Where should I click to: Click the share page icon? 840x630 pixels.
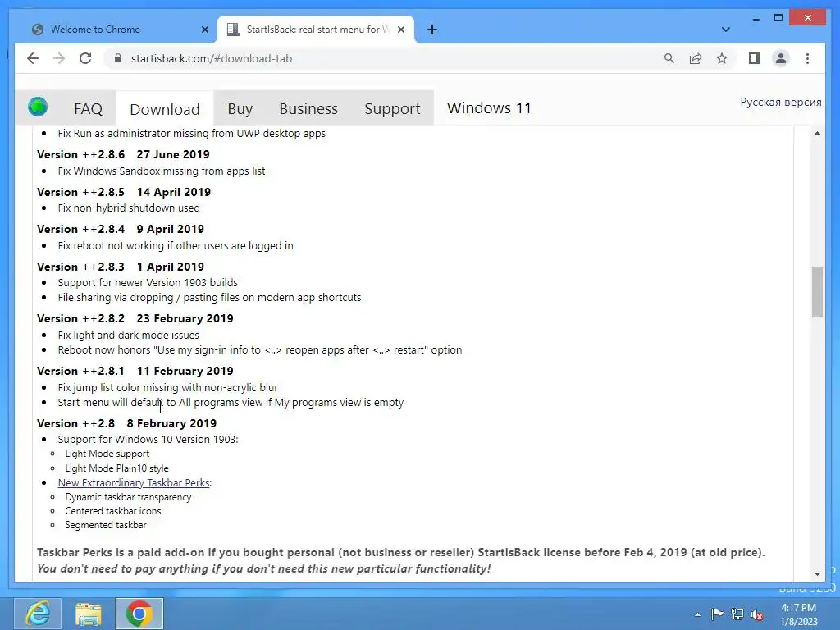coord(696,58)
